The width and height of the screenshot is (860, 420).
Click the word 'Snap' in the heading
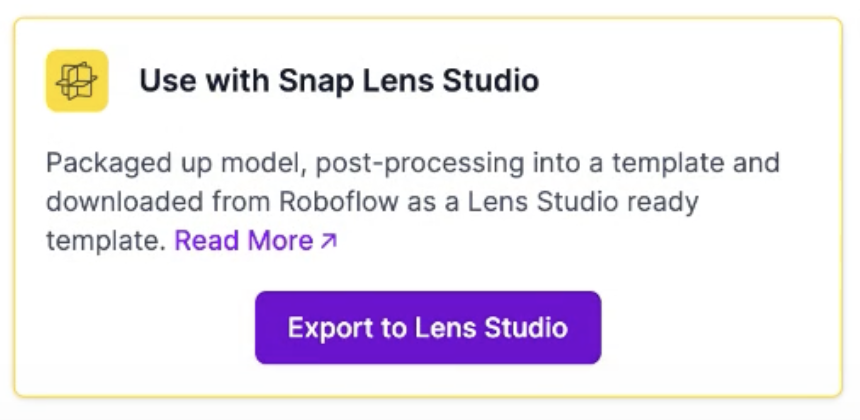[x=304, y=81]
